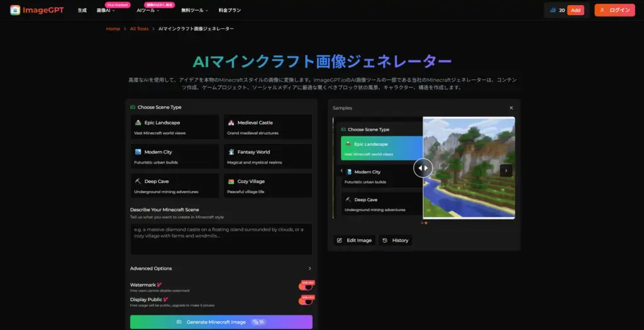Click the Edit Image button

(x=355, y=241)
